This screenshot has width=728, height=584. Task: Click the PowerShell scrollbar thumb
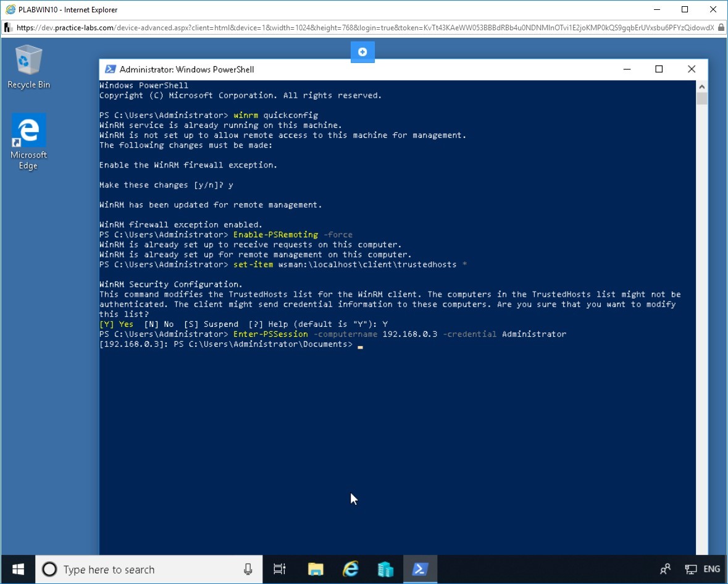point(702,98)
